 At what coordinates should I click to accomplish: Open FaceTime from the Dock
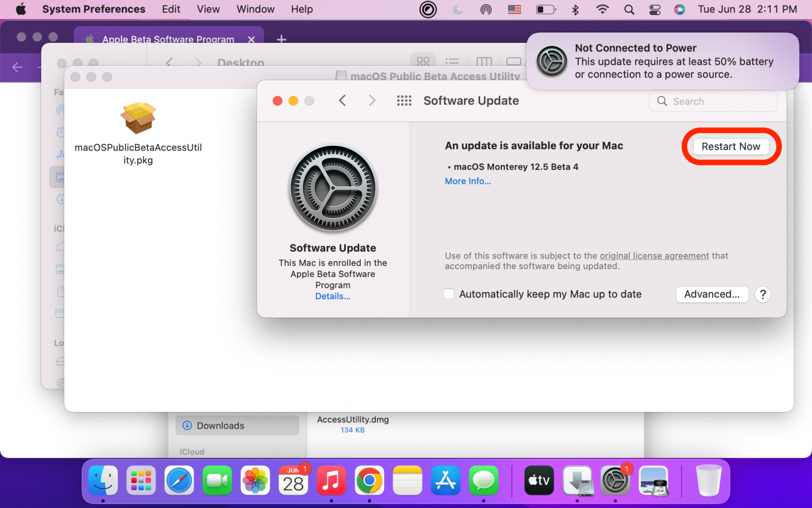217,480
